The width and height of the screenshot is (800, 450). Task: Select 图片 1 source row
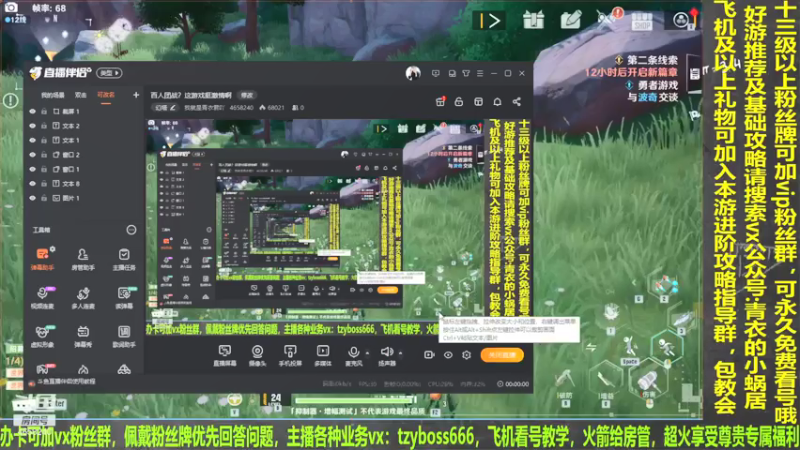click(x=84, y=197)
